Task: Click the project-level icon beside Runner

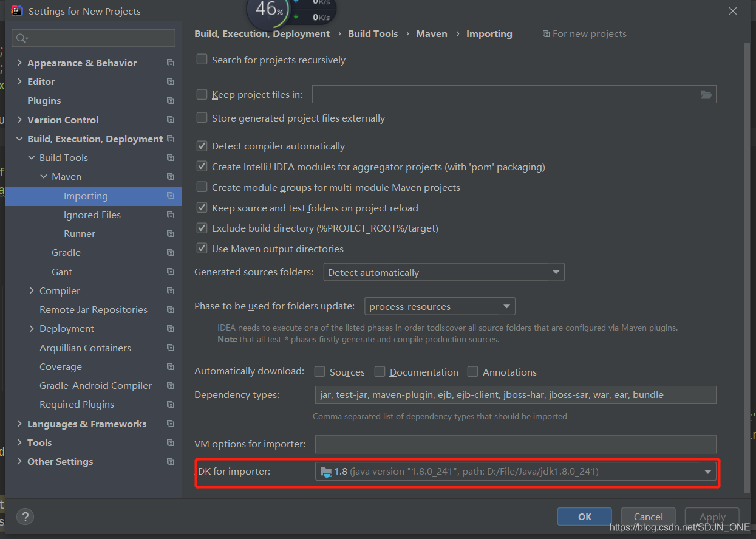Action: [x=170, y=233]
